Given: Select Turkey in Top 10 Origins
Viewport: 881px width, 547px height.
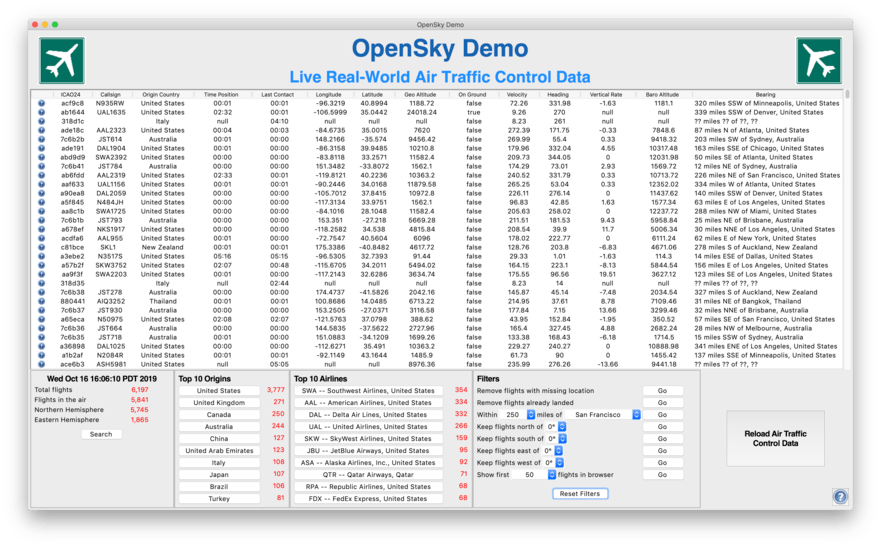Looking at the screenshot, I should click(219, 499).
